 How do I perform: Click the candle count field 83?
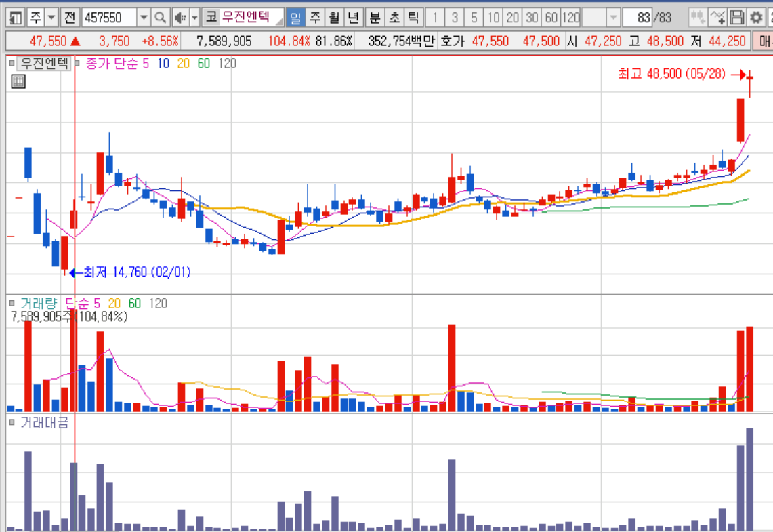637,18
